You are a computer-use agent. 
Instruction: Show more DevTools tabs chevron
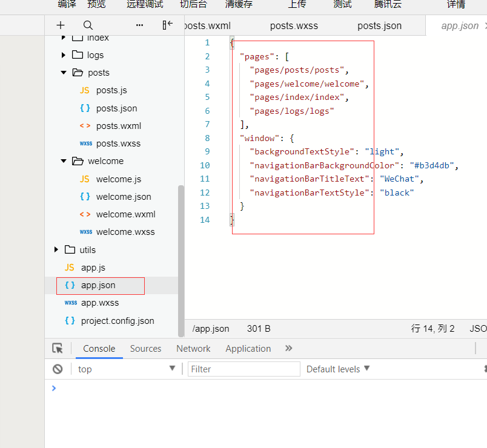tap(288, 348)
